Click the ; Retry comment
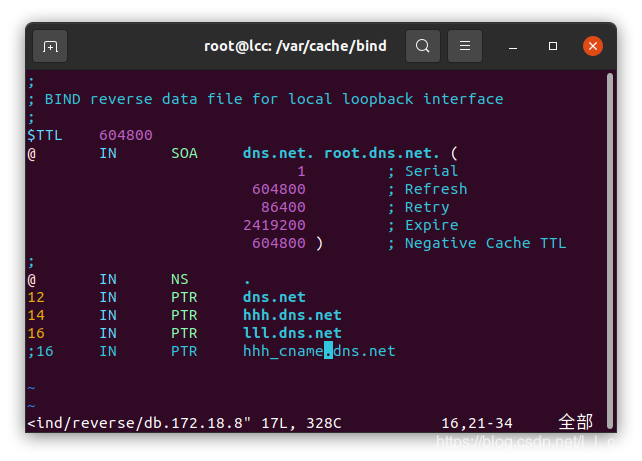 418,208
